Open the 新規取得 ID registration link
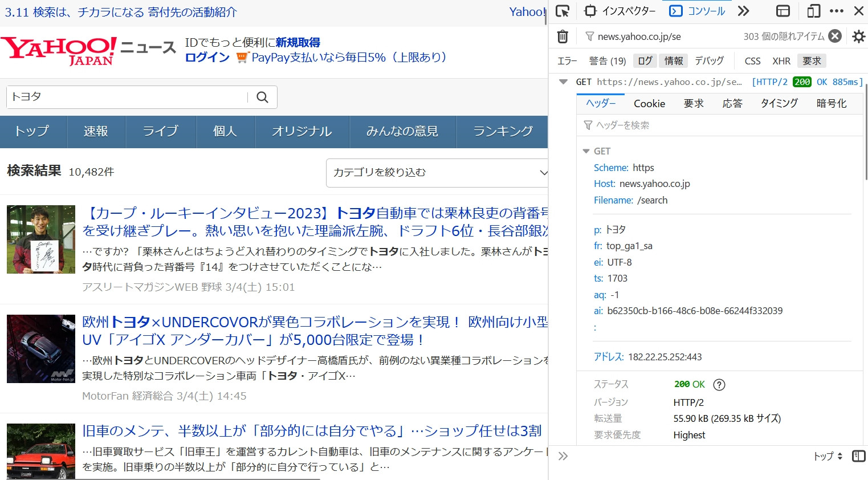Viewport: 868px width, 480px height. click(x=298, y=42)
